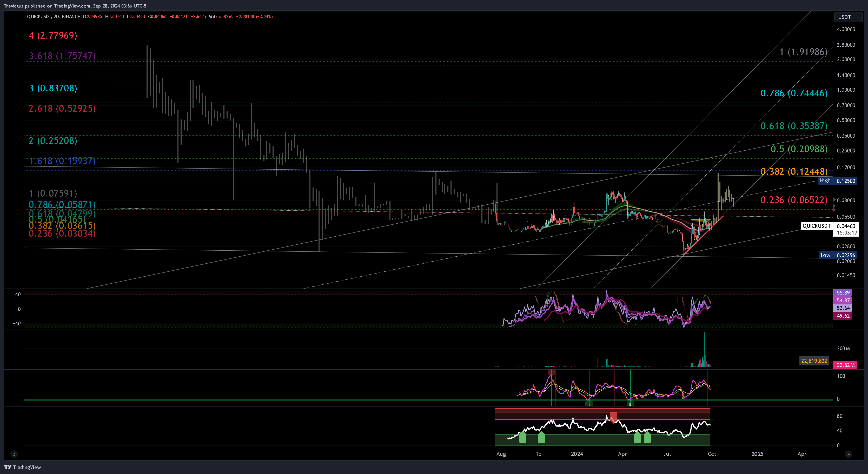Image resolution: width=868 pixels, height=474 pixels.
Task: Click the Low 0.02296 price label
Action: (x=838, y=255)
